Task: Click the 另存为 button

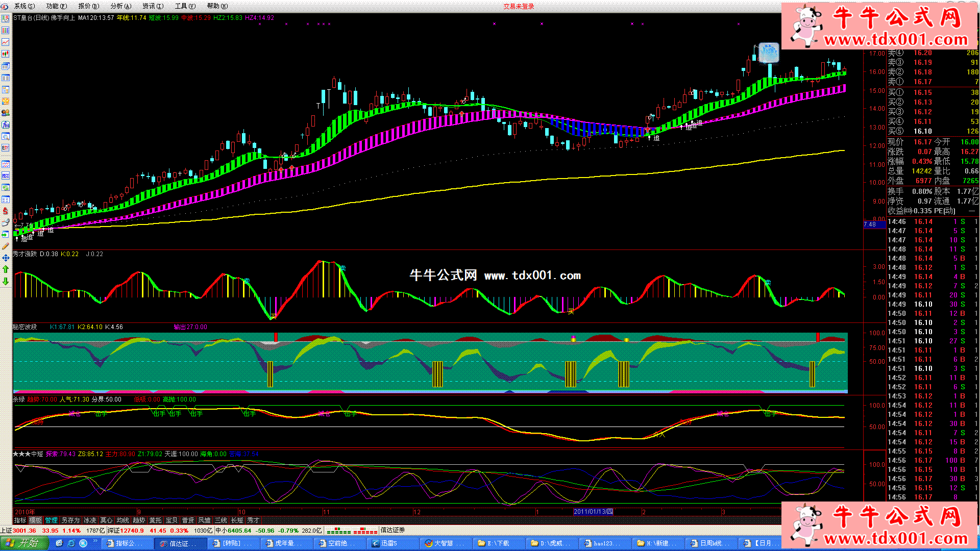Action: click(x=70, y=520)
